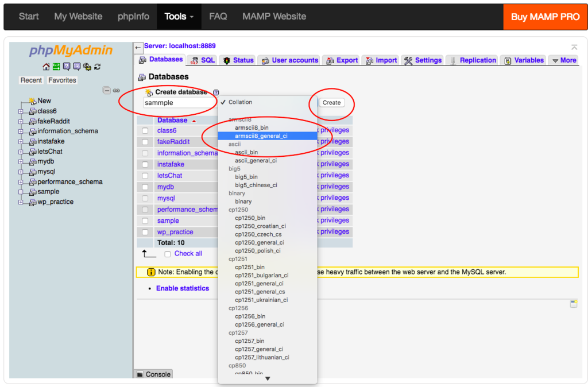Reload the navigation panel icon

(x=98, y=67)
